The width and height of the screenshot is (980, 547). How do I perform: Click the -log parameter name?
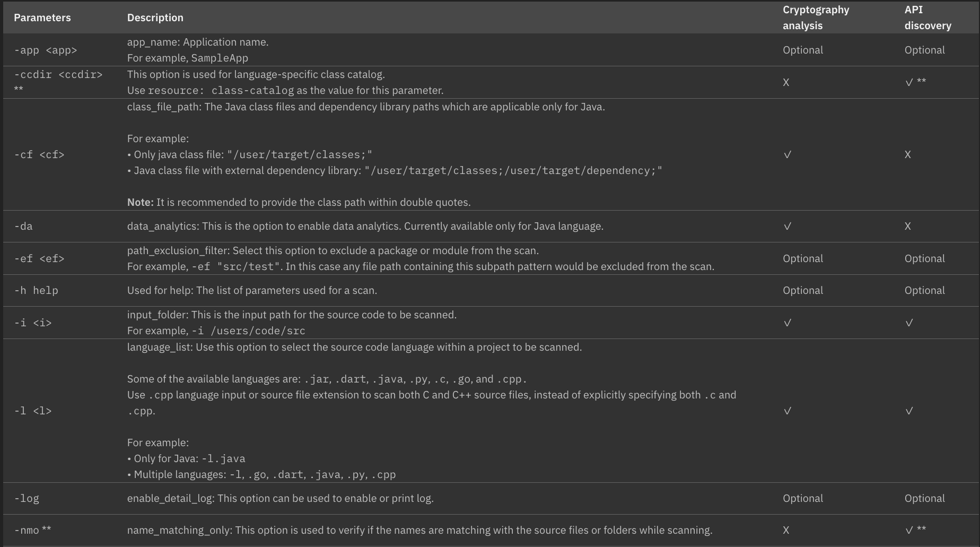pos(27,499)
